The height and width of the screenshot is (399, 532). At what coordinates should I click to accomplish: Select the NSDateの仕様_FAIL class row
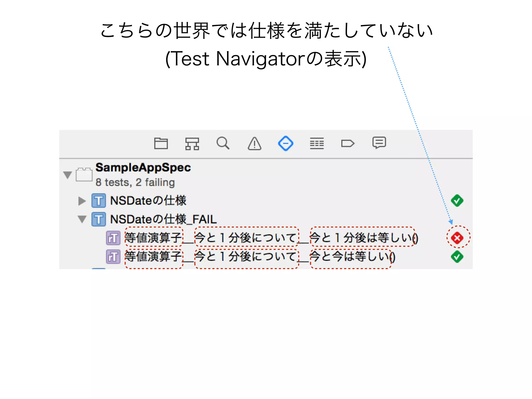163,219
